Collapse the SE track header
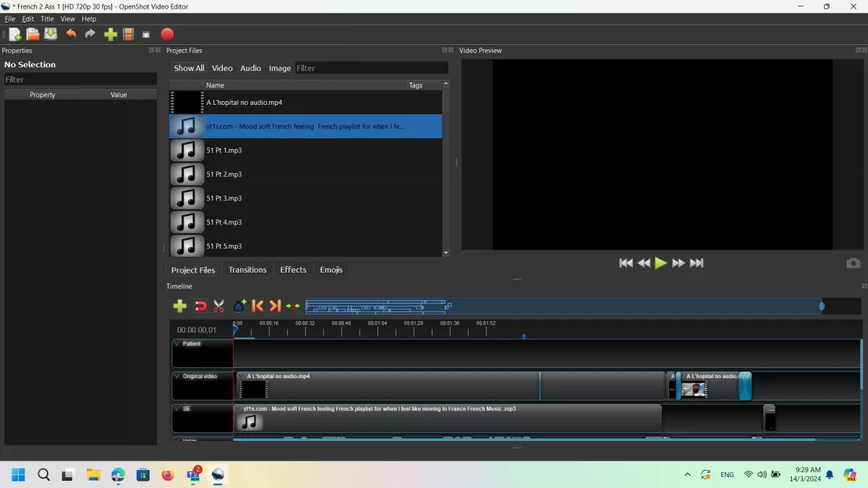This screenshot has height=488, width=868. click(178, 408)
